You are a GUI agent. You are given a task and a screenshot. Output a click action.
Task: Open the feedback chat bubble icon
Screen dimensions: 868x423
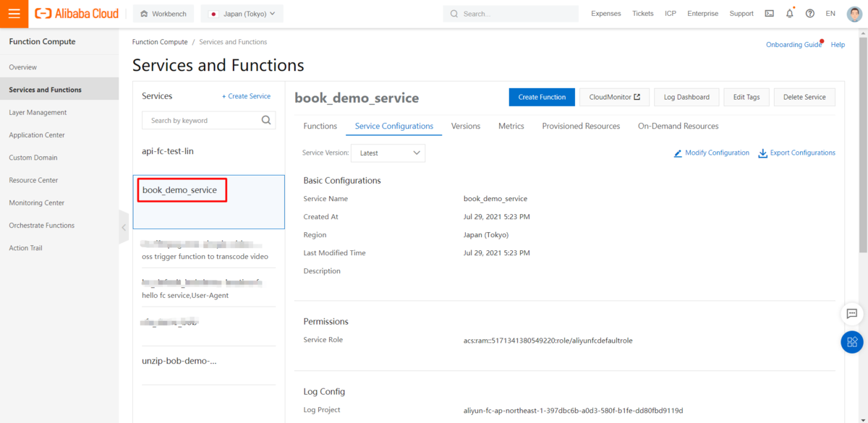tap(852, 314)
